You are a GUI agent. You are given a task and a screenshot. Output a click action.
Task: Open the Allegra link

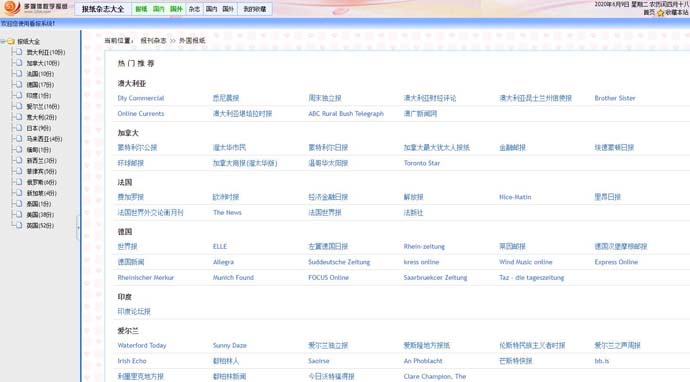tap(223, 262)
